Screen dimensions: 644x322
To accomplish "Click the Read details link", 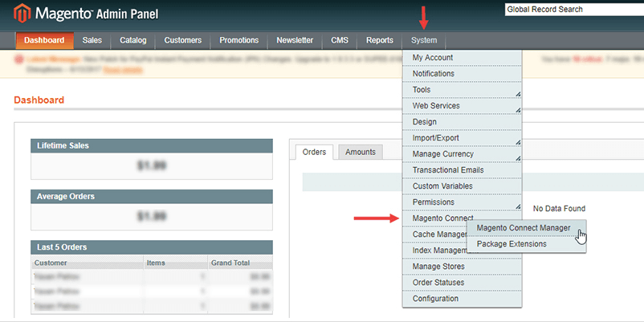I will click(123, 70).
